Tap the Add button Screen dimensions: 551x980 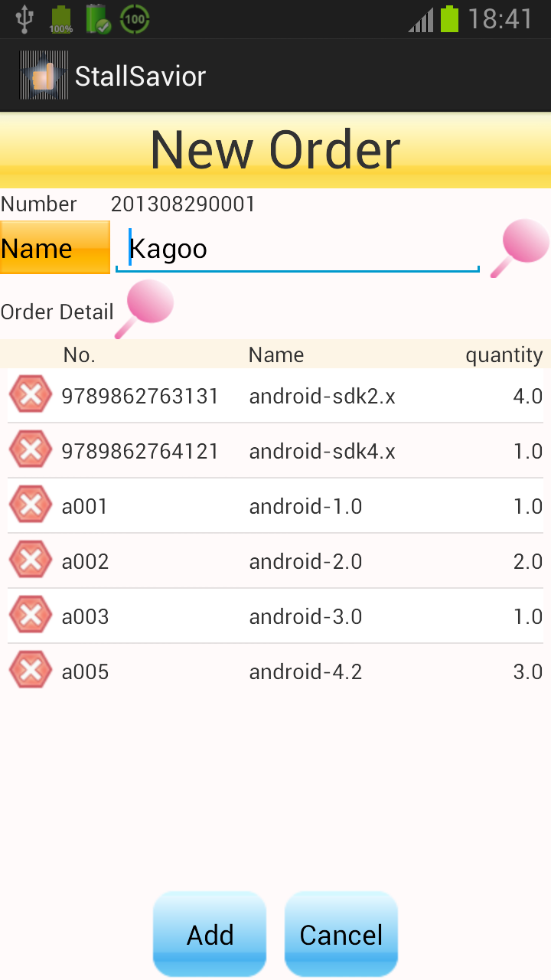pyautogui.click(x=210, y=934)
